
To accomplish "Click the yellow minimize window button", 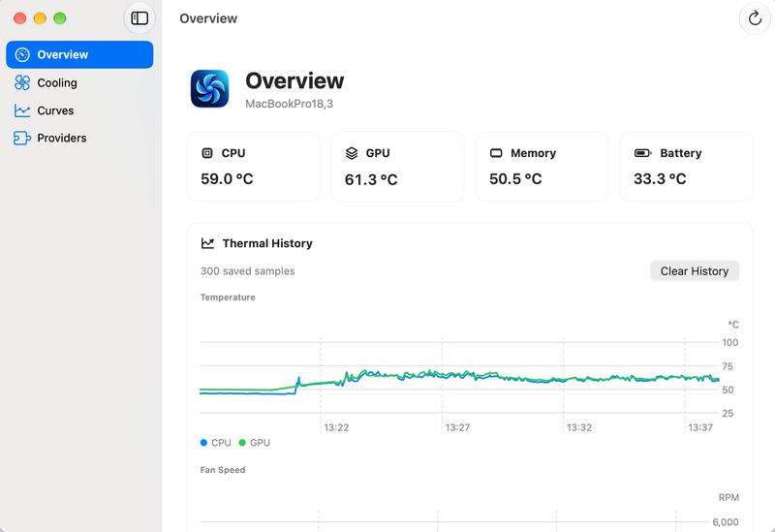I will [x=40, y=18].
